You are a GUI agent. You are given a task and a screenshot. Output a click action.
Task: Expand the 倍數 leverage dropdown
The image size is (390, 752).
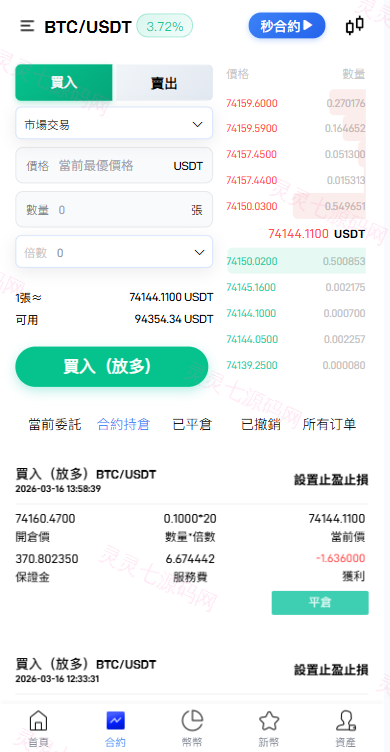(114, 252)
